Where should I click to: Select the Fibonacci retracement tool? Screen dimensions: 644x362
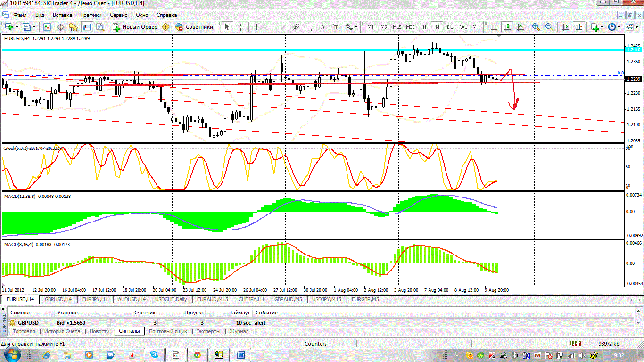(x=310, y=27)
